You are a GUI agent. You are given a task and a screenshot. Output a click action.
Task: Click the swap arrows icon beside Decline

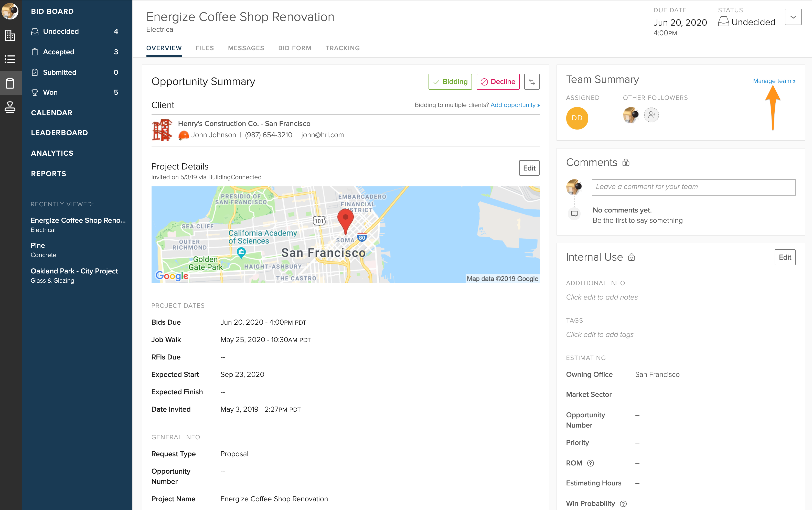[531, 82]
